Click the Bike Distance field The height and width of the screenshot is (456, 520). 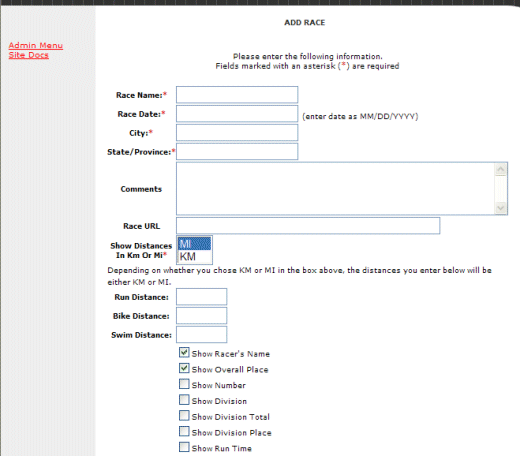202,316
